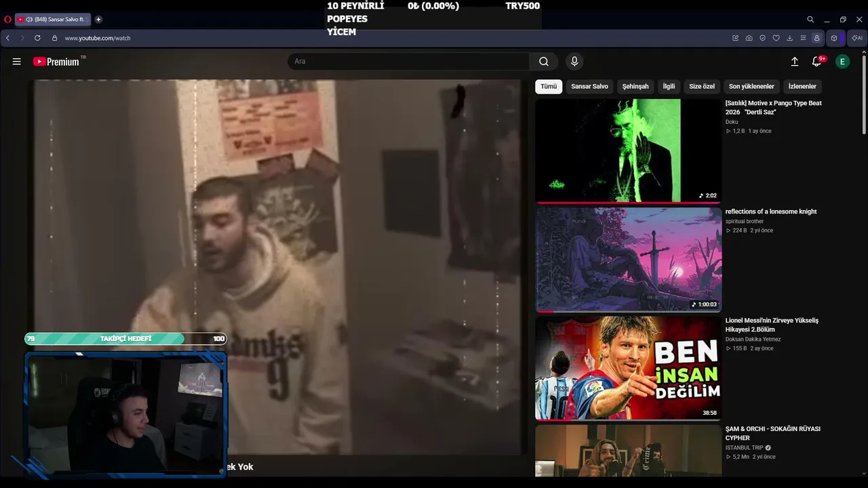Take a snapshot with camera icon
This screenshot has height=488, width=868.
749,38
